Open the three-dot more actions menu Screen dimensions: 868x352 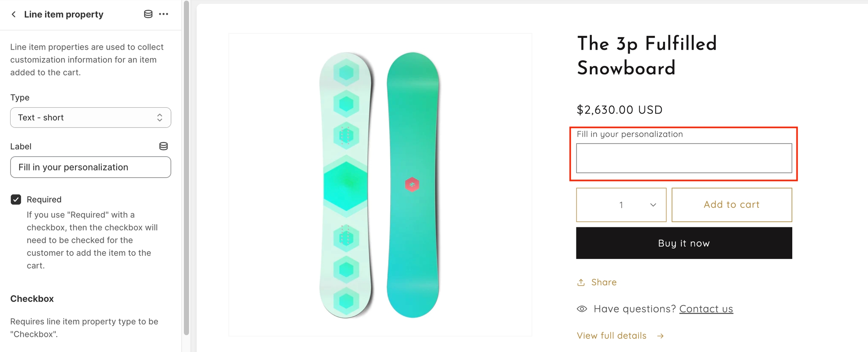point(164,14)
